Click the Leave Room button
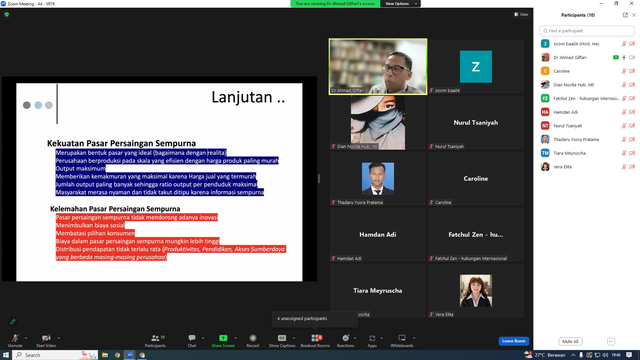 coord(513,341)
